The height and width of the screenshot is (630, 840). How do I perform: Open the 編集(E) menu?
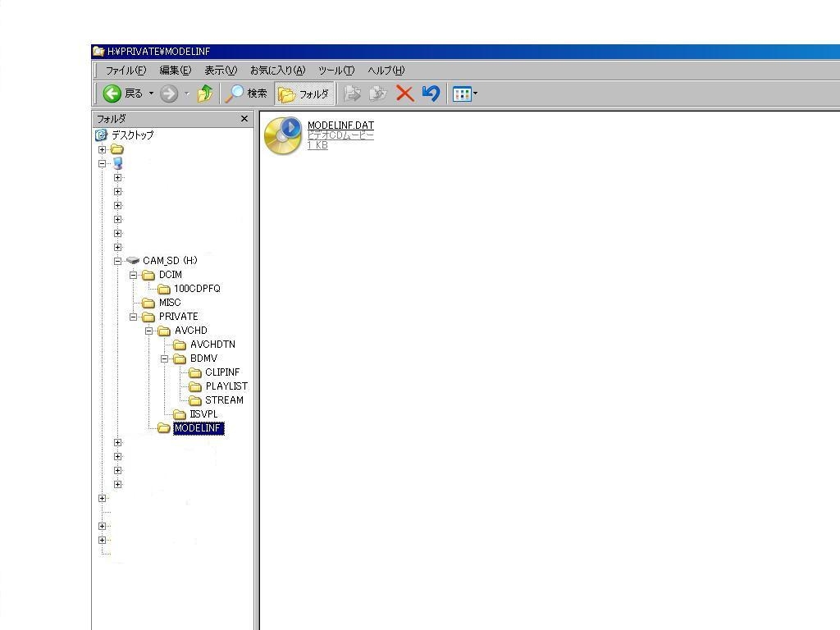pyautogui.click(x=176, y=71)
